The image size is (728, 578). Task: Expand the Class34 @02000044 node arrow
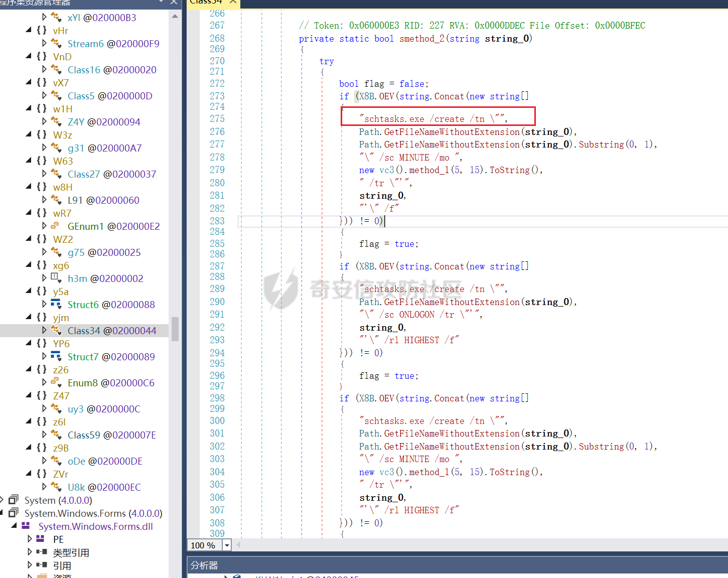pos(44,330)
